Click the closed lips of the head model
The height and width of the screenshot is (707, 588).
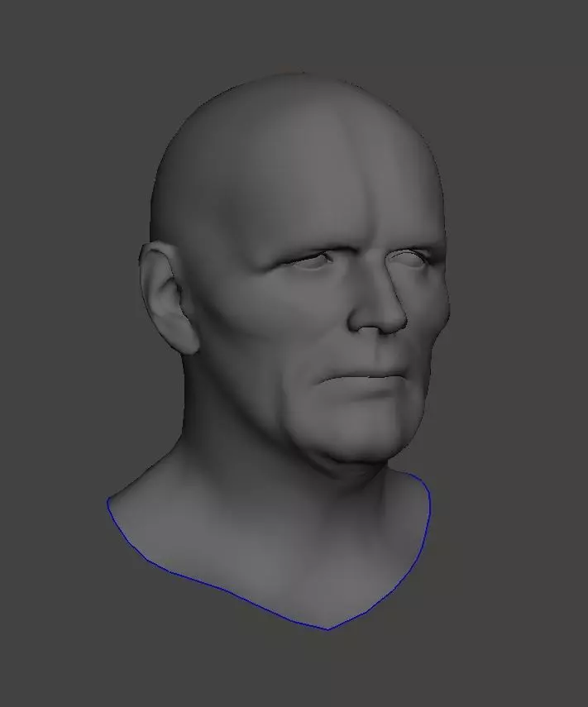click(x=366, y=378)
